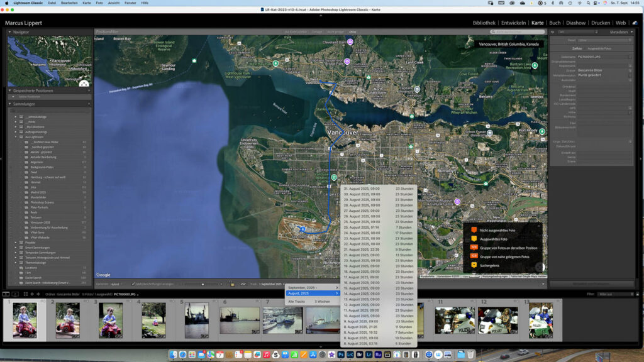The width and height of the screenshot is (644, 362).
Task: Select filmstrip thumbnail number 3
Action: (x=111, y=320)
